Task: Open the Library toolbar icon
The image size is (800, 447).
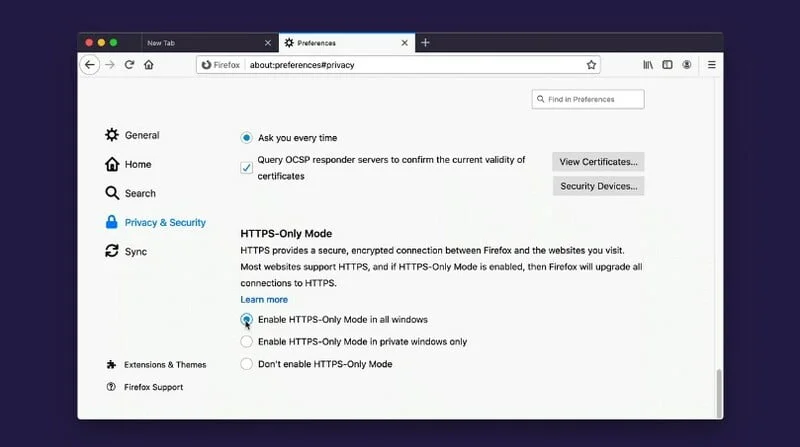Action: (648, 65)
